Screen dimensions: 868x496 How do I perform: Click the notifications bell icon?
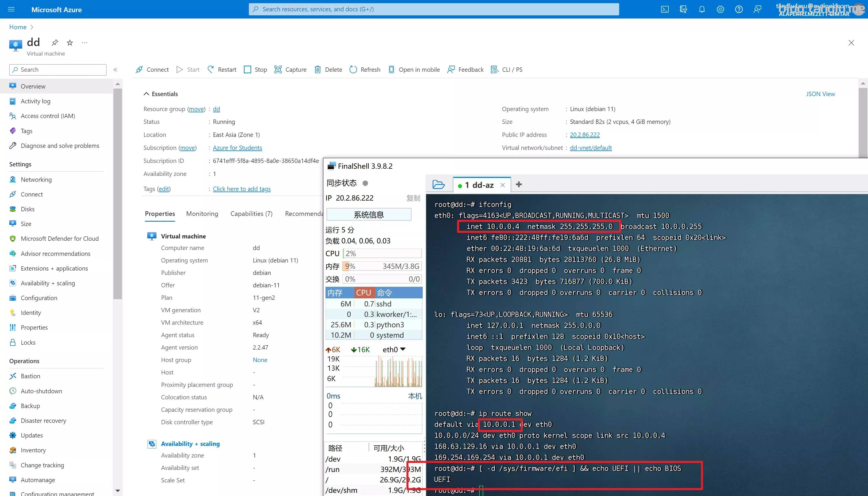pos(702,9)
